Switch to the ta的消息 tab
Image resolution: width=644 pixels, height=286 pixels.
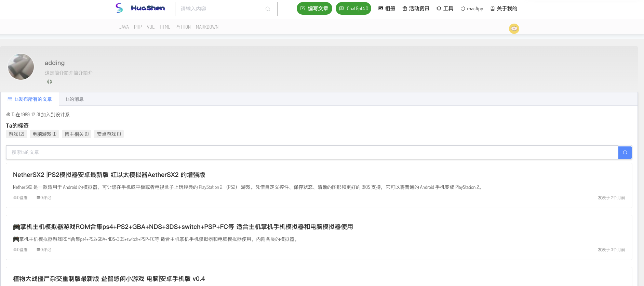[75, 99]
